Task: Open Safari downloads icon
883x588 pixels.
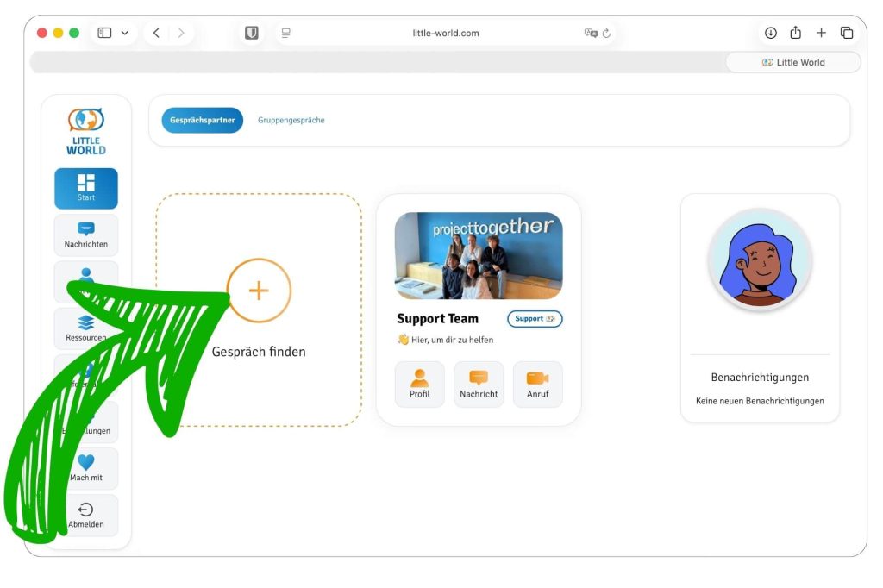Action: (x=770, y=33)
